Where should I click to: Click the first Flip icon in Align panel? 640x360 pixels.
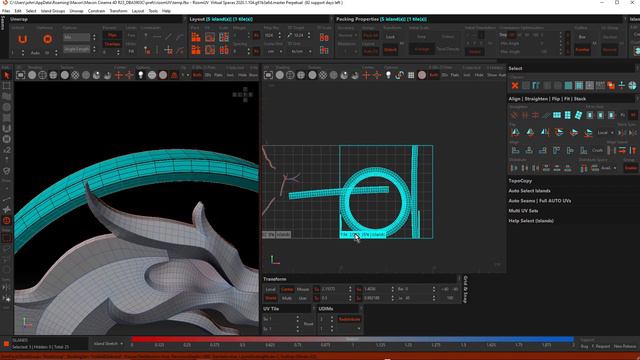pos(516,132)
